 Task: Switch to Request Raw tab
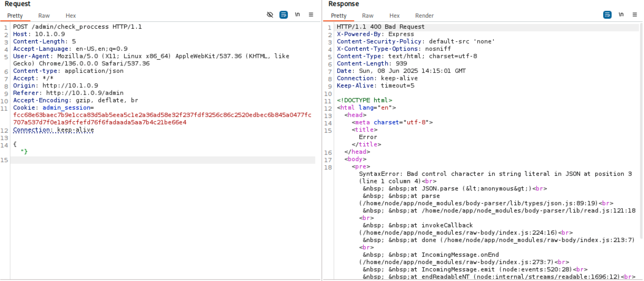point(44,16)
